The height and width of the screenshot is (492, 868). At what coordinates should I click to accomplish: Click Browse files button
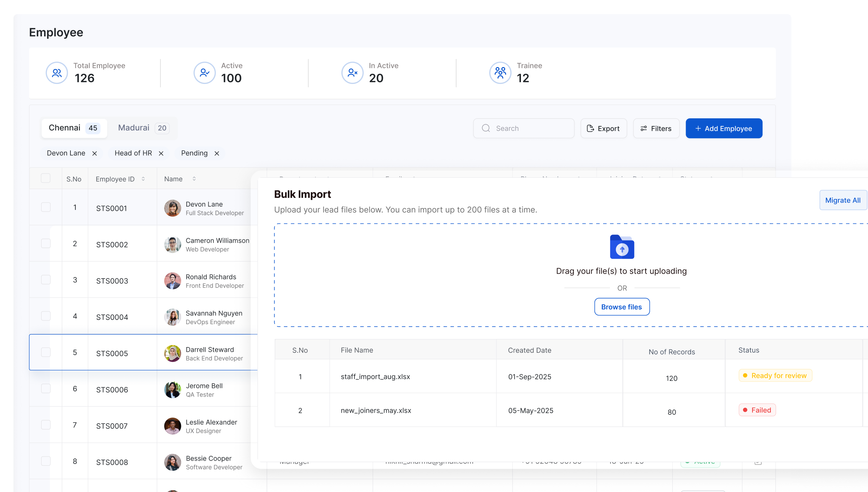[x=622, y=307]
